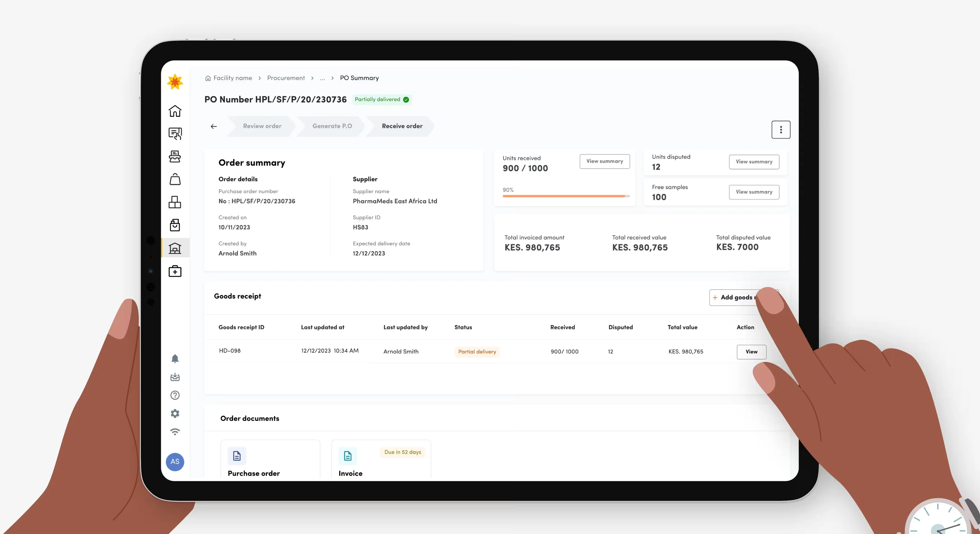Open the medical kit sidebar icon

[x=175, y=271]
